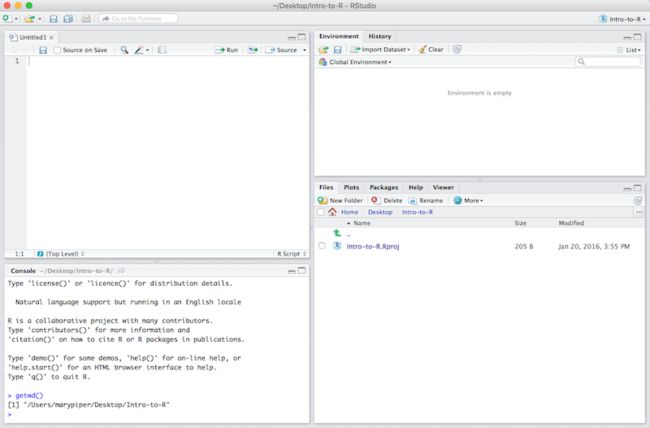This screenshot has width=650, height=428.
Task: Switch to the Viewer tab
Action: (443, 187)
